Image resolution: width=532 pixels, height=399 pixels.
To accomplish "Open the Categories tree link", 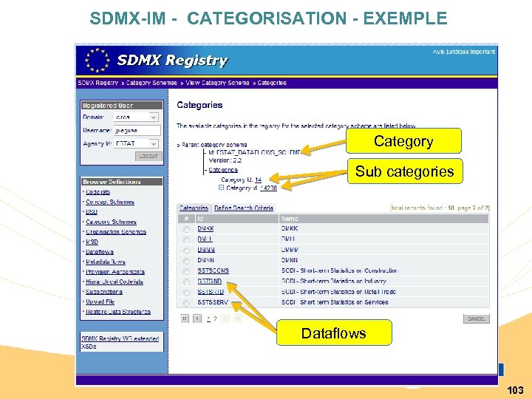I will click(223, 170).
